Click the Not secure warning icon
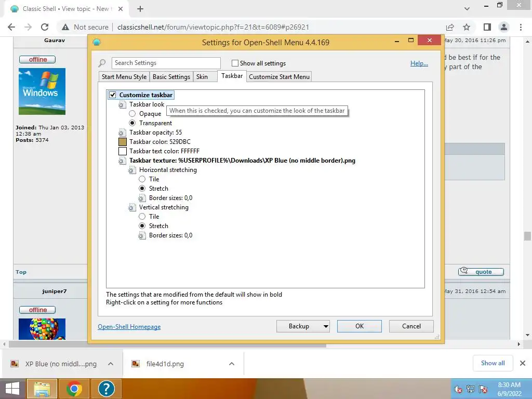This screenshot has width=532, height=399. (x=65, y=27)
